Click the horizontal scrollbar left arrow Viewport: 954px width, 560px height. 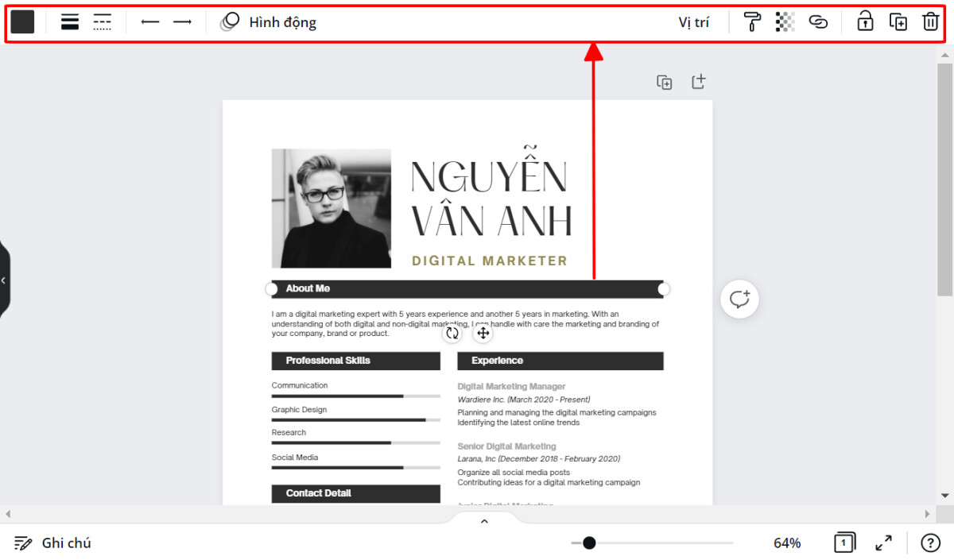[x=9, y=514]
